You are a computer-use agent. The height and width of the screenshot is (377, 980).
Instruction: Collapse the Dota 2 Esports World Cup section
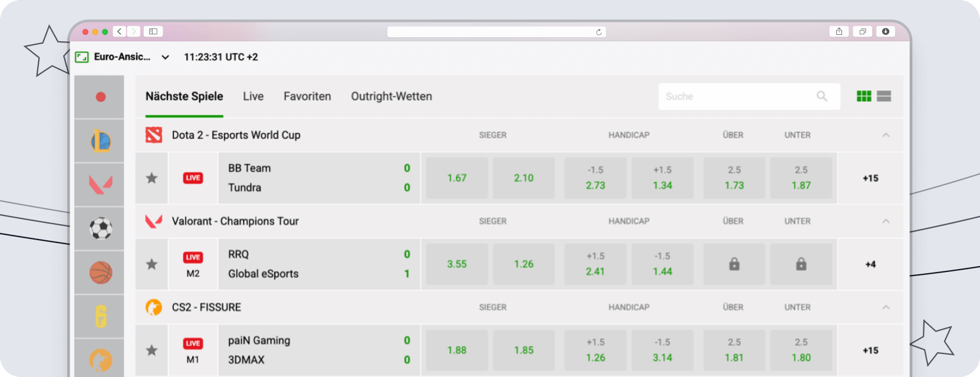coord(886,135)
